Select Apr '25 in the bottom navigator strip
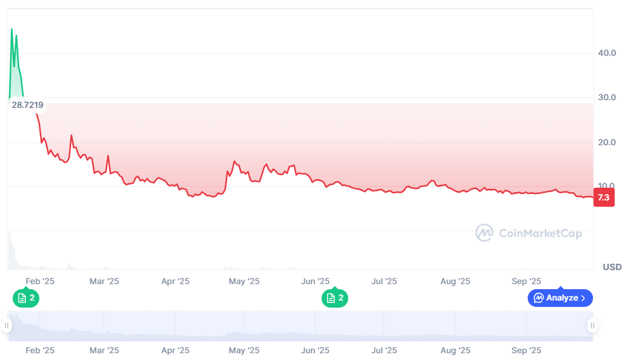This screenshot has height=364, width=626. pyautogui.click(x=175, y=350)
